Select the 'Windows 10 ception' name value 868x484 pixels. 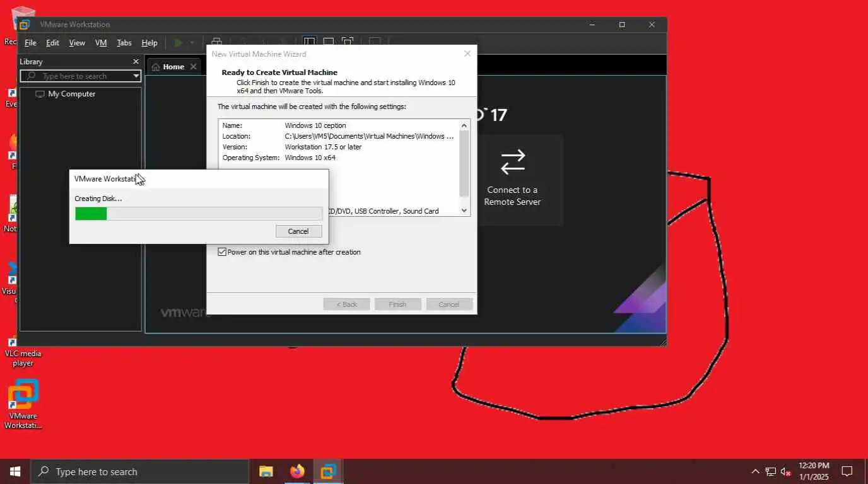315,125
